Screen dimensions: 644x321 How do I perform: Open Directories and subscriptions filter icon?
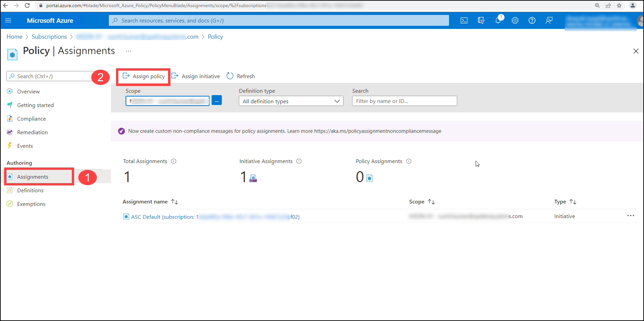[481, 21]
